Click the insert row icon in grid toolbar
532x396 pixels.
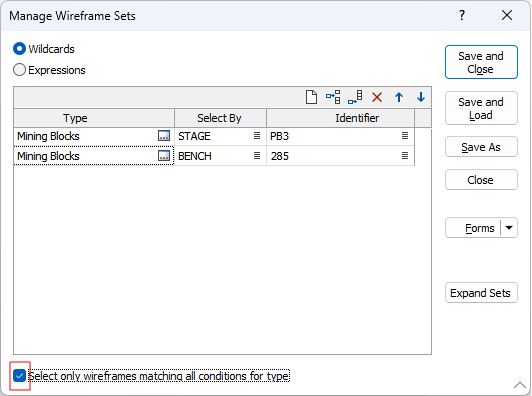(x=333, y=97)
